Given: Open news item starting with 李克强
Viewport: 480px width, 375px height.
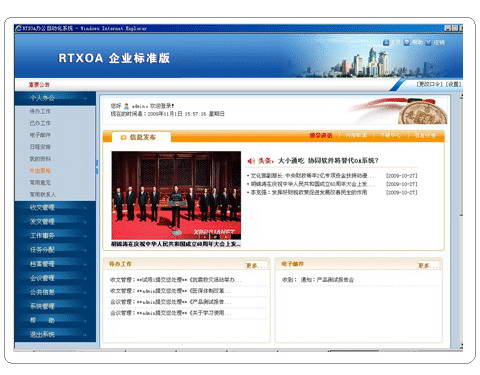Looking at the screenshot, I should point(309,192).
